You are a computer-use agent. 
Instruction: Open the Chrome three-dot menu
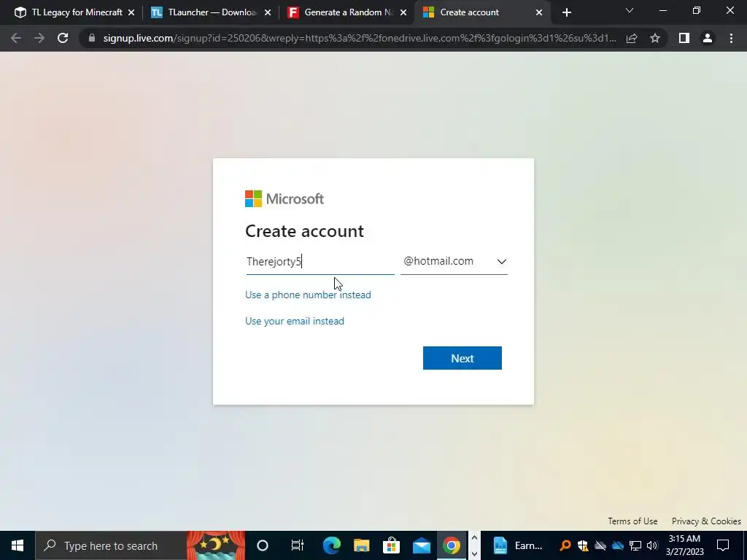(x=731, y=38)
